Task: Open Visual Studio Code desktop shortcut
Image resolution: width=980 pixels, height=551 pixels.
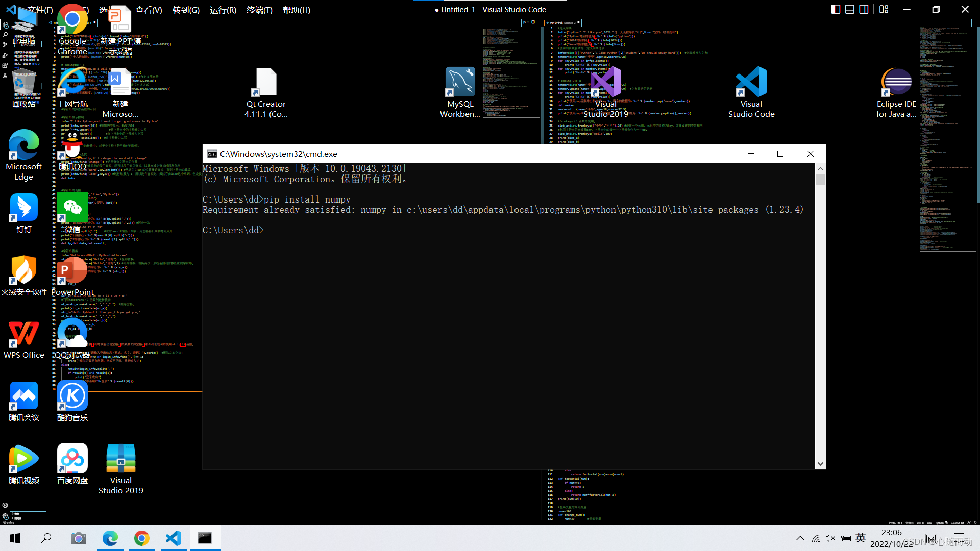Action: tap(751, 83)
